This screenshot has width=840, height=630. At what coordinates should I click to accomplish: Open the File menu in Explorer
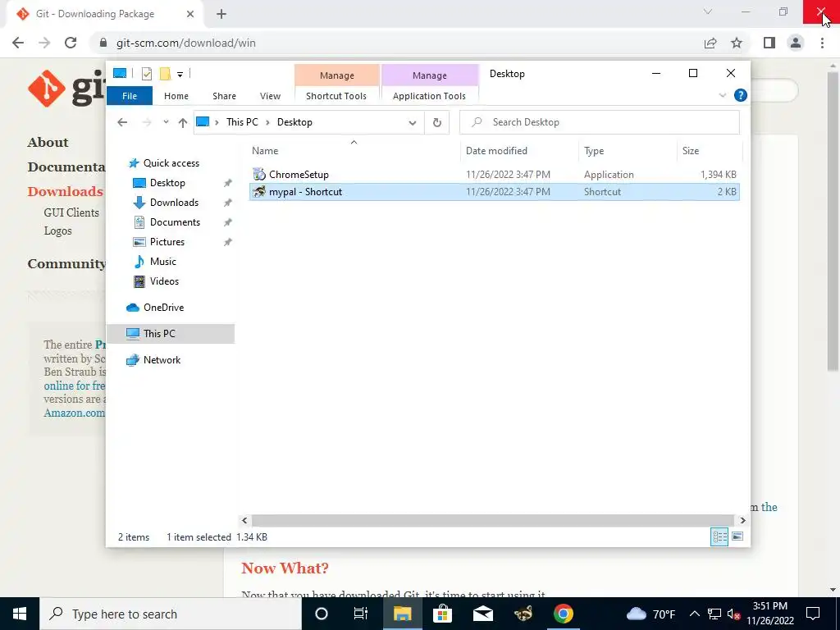pyautogui.click(x=130, y=96)
